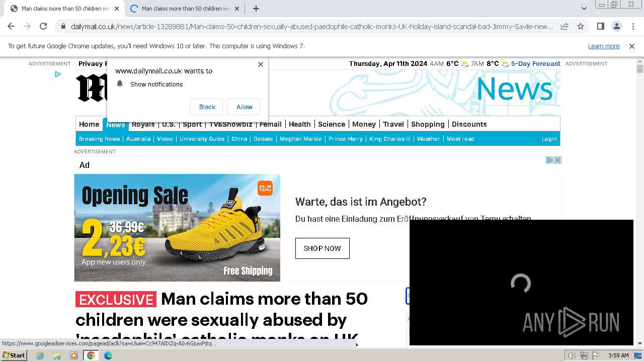644x362 pixels.
Task: Open the Health section
Action: click(x=300, y=124)
